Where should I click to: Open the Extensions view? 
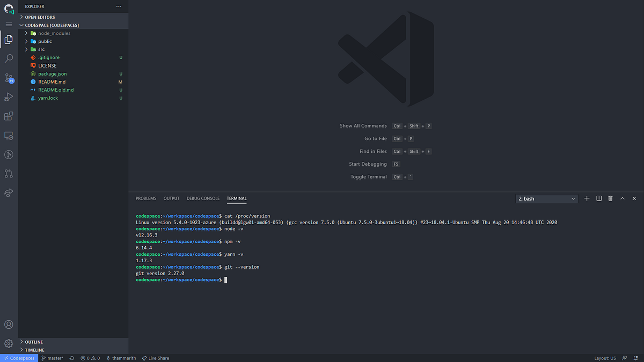coord(9,116)
